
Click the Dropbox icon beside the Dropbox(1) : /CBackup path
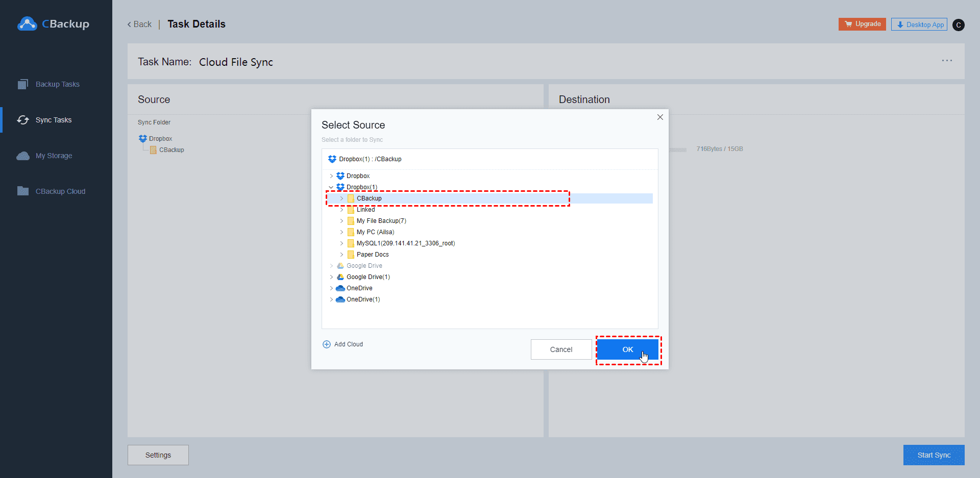(x=332, y=159)
